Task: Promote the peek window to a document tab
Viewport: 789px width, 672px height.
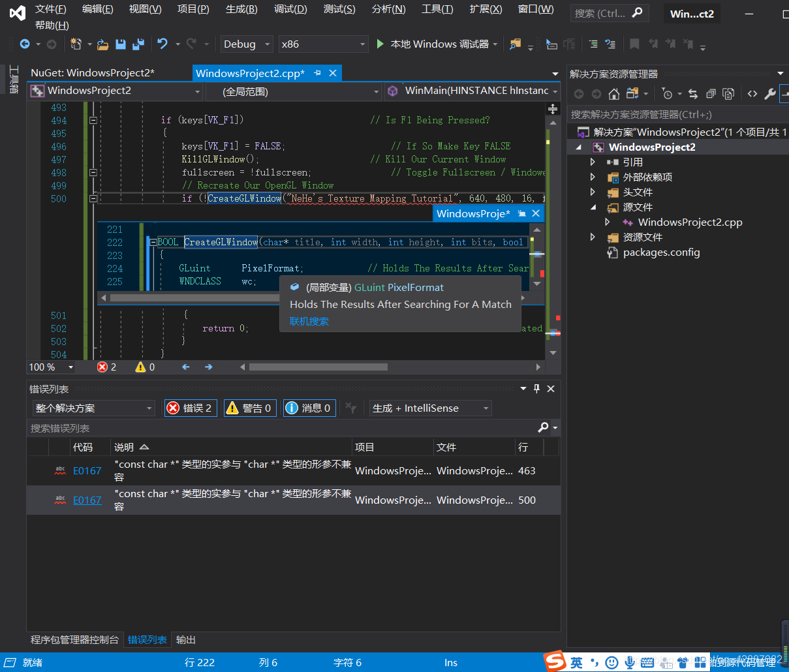Action: 522,213
